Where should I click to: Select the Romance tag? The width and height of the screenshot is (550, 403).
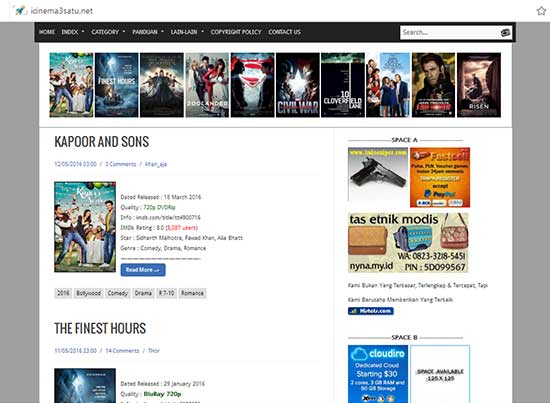click(x=192, y=293)
